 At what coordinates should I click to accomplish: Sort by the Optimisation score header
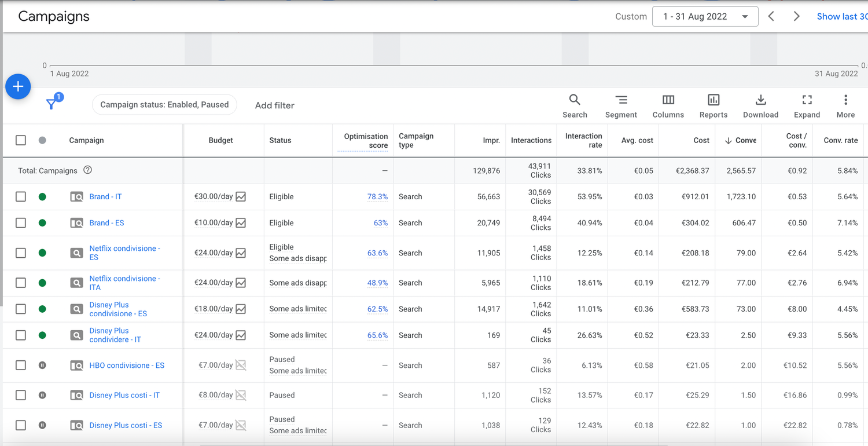coord(366,141)
